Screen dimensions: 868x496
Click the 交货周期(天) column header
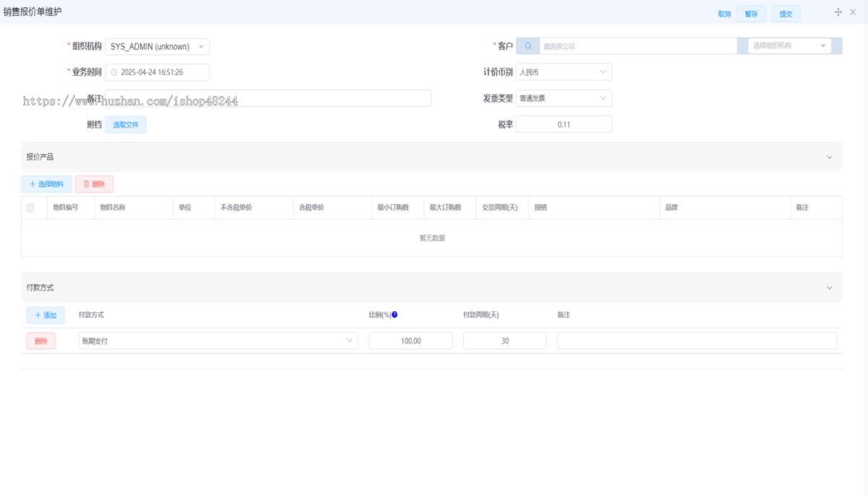point(500,208)
